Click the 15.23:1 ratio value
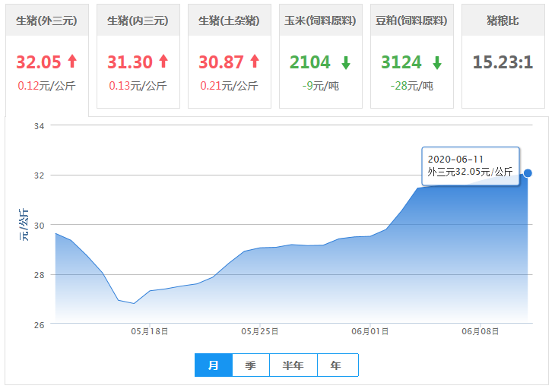555x392 pixels. (503, 62)
